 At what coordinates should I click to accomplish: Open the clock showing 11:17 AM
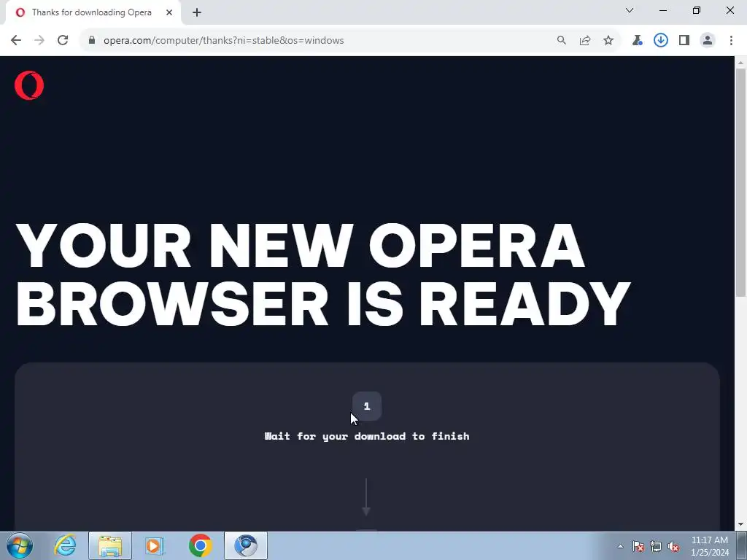pyautogui.click(x=710, y=546)
